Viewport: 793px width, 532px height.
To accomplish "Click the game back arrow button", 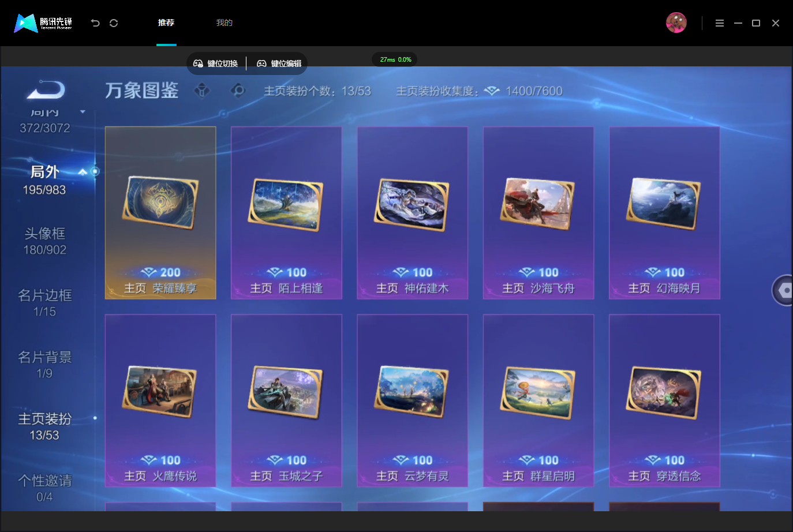I will tap(46, 90).
